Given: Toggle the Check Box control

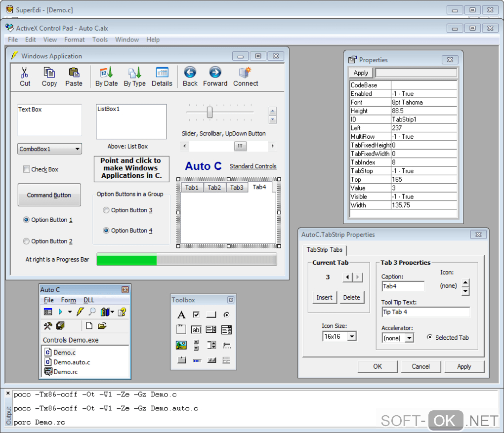Looking at the screenshot, I should point(27,169).
